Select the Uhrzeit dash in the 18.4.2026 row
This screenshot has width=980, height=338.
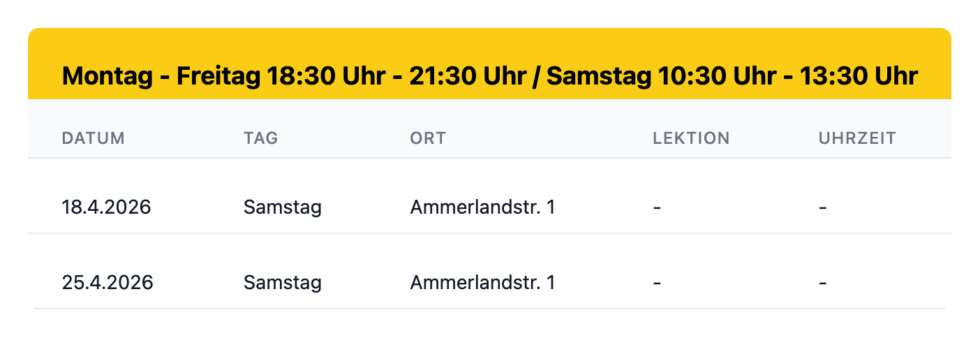click(x=823, y=208)
